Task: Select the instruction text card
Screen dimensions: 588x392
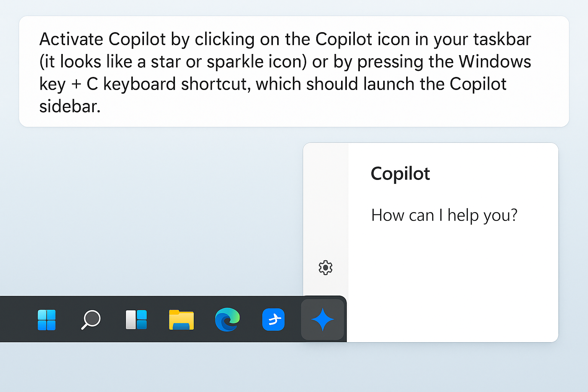Action: tap(294, 72)
